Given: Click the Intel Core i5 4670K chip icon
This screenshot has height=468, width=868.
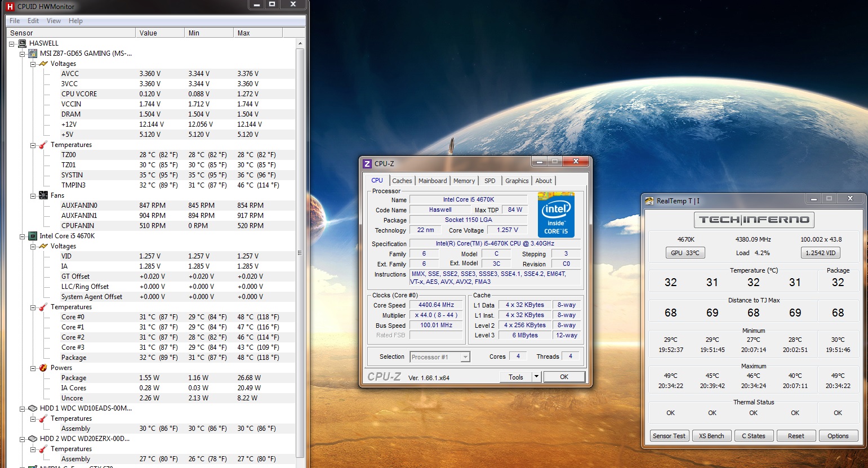Looking at the screenshot, I should pos(33,236).
